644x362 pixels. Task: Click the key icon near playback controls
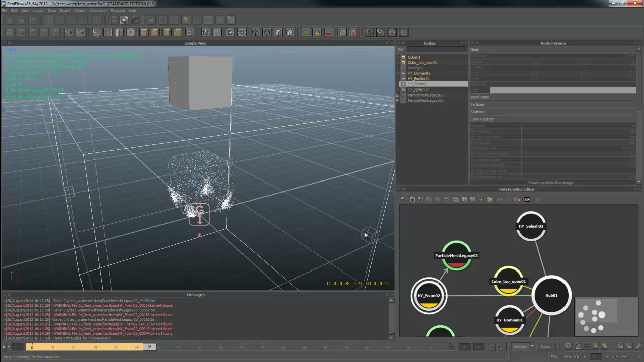[639, 346]
